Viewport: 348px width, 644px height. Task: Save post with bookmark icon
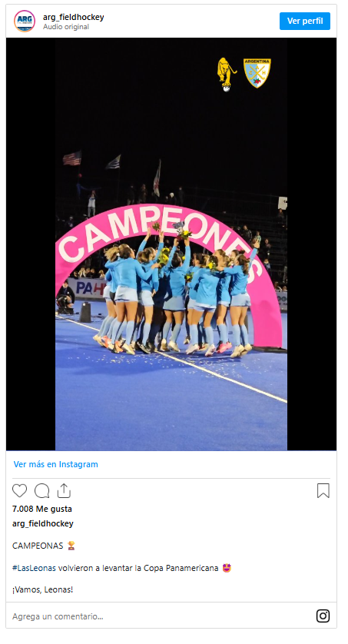click(323, 491)
